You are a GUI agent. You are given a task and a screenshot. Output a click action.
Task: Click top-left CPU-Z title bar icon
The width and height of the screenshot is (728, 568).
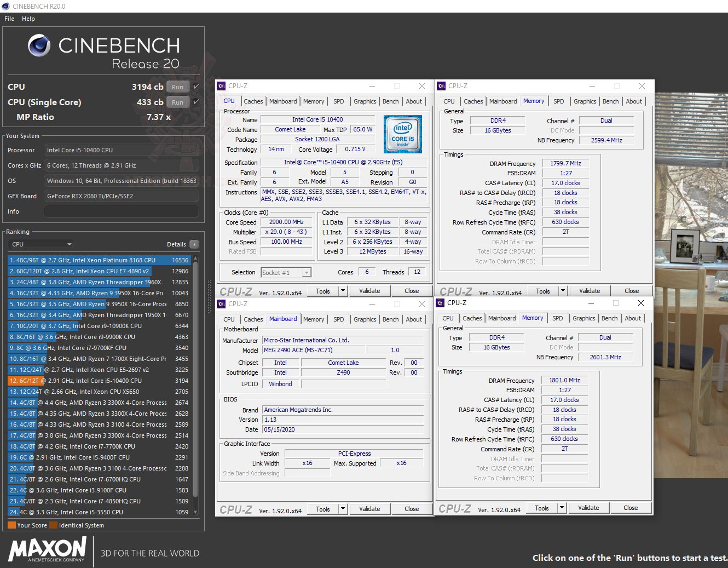221,86
